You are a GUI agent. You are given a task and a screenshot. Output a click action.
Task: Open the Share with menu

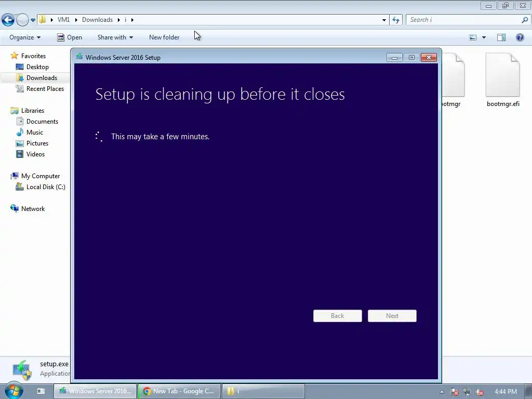coord(115,37)
